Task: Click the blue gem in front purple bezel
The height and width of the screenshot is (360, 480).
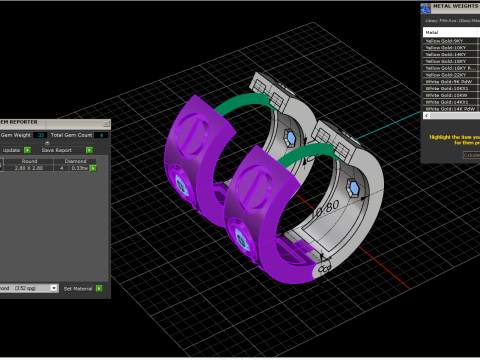Action: click(243, 239)
